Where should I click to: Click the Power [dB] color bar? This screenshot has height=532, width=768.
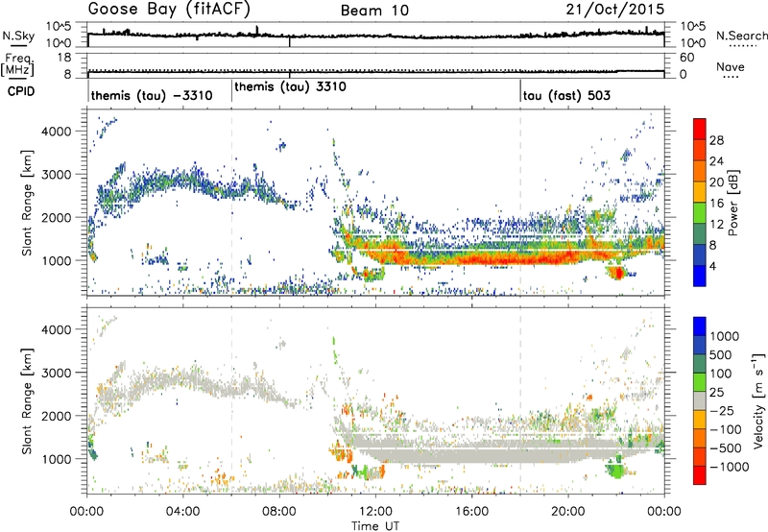700,202
